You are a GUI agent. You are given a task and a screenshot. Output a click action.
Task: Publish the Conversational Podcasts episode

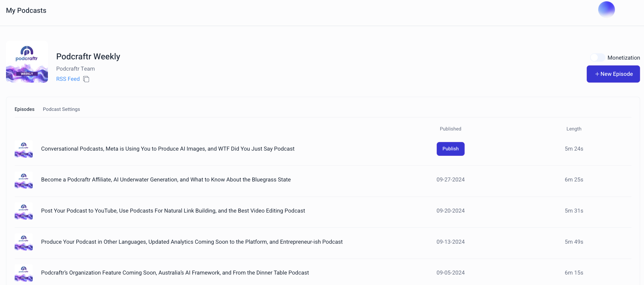click(x=450, y=149)
